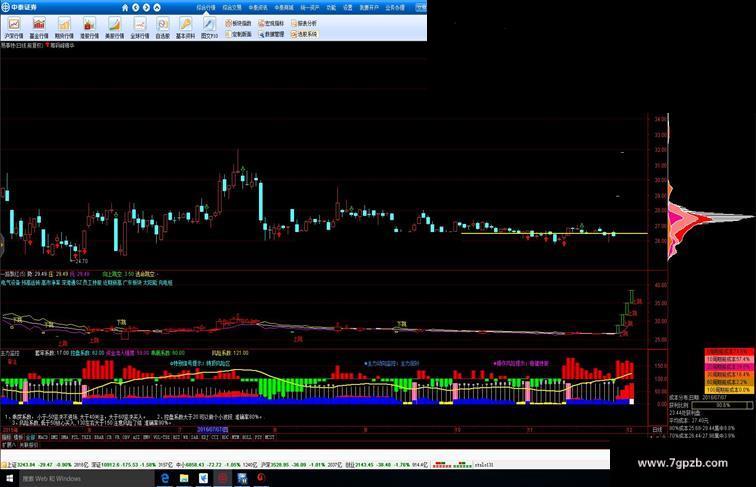Open 业务办理 menu

coord(395,8)
